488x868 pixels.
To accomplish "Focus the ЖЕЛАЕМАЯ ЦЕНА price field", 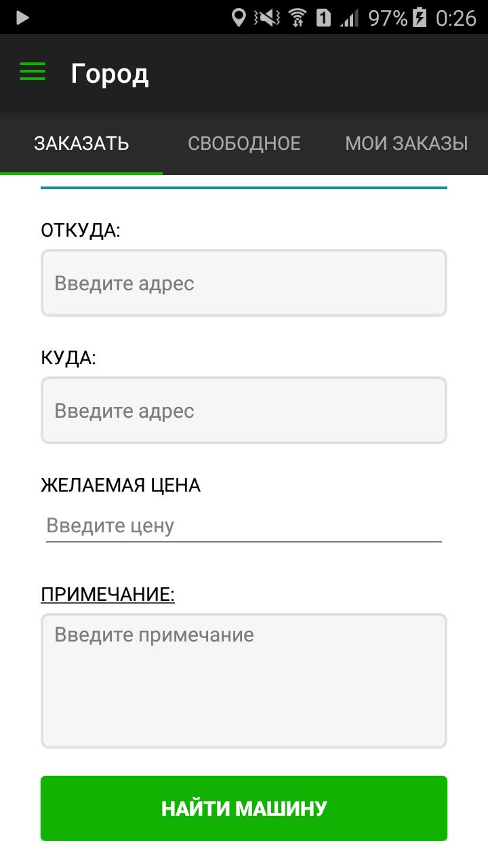I will point(244,526).
